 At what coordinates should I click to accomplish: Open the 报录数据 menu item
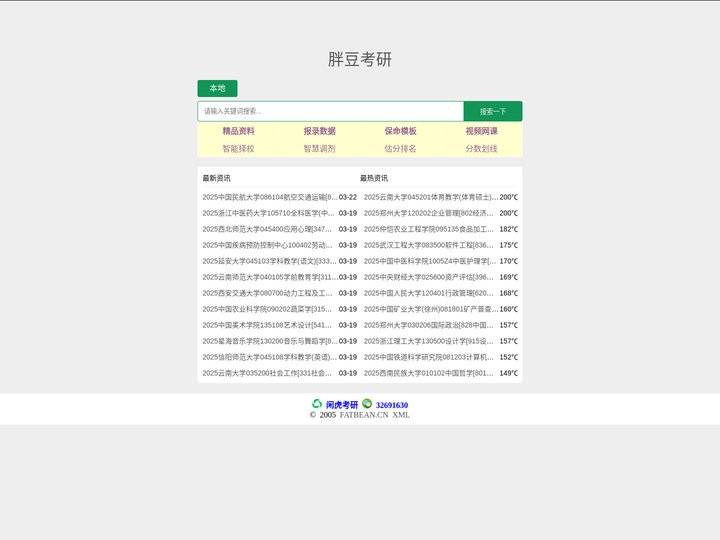(320, 131)
